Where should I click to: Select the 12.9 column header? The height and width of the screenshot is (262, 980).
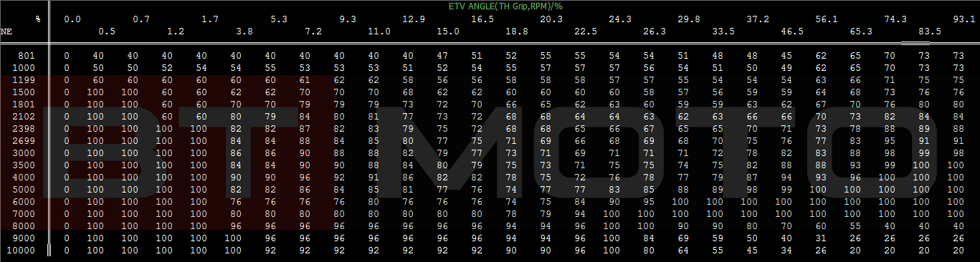point(414,19)
